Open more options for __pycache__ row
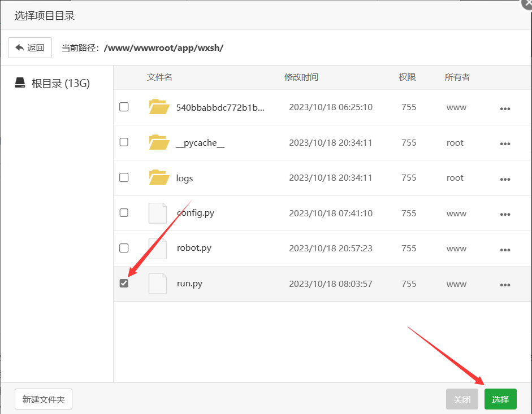This screenshot has width=532, height=414. click(505, 144)
